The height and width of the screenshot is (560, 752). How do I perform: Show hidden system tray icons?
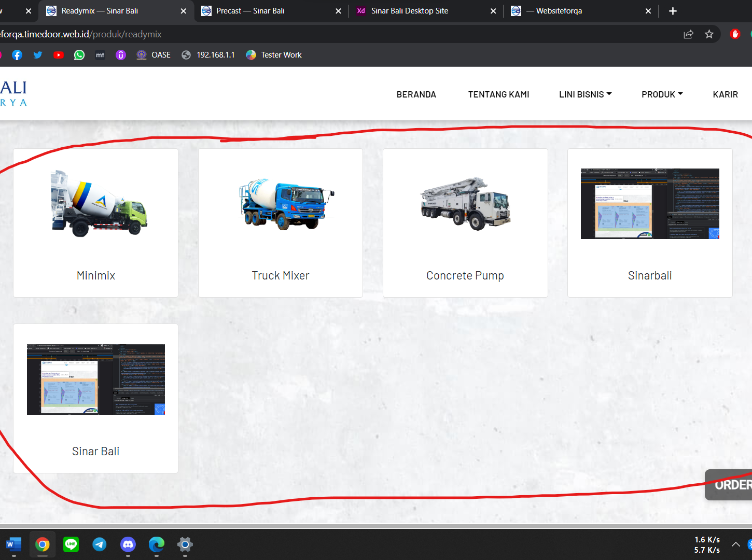click(735, 544)
